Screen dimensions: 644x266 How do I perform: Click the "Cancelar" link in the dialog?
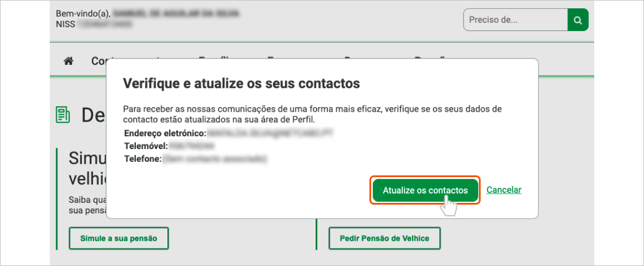pyautogui.click(x=503, y=190)
